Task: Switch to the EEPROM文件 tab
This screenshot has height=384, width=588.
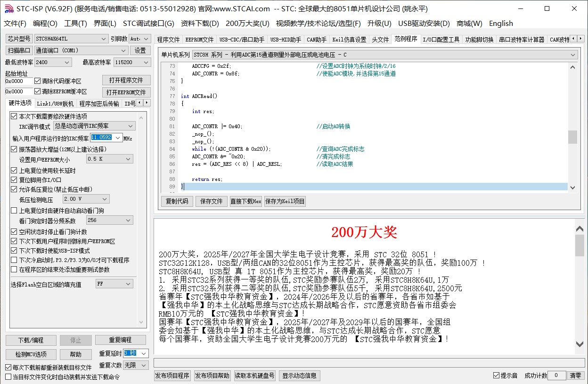Action: [x=199, y=40]
